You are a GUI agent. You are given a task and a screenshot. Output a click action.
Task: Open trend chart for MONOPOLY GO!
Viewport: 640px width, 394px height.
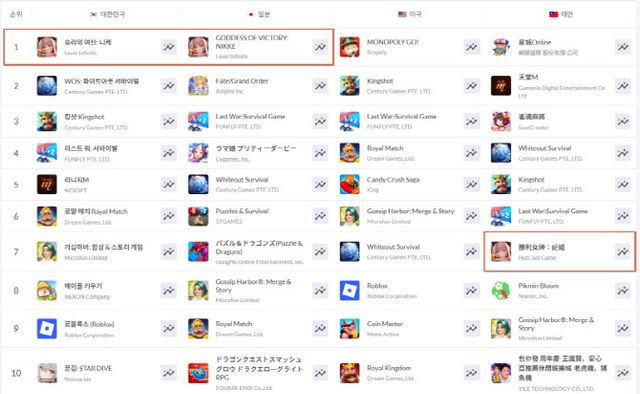[471, 47]
